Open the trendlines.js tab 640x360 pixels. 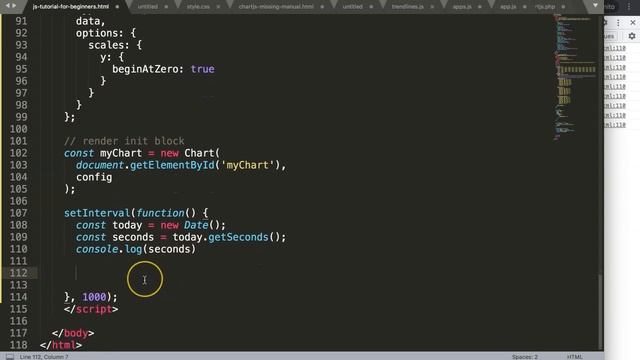click(407, 7)
